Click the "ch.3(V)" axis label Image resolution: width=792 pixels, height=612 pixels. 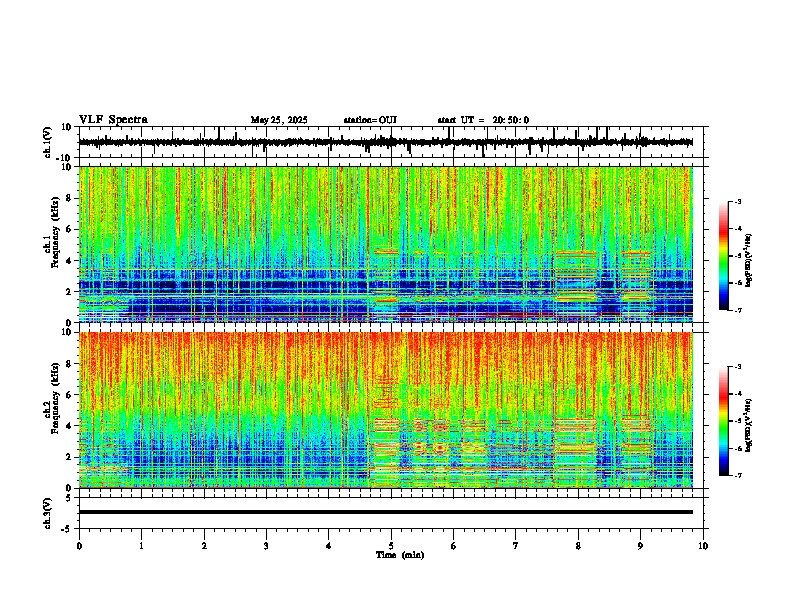48,514
